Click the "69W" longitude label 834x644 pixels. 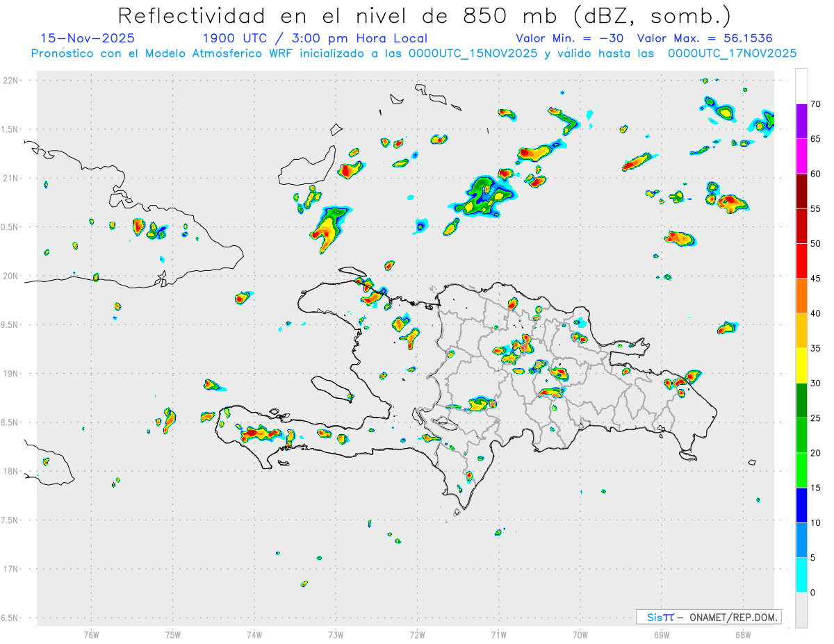point(661,635)
